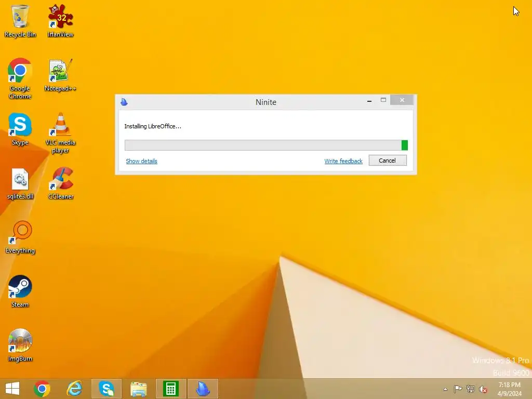Screen dimensions: 532x399
Task: Show hidden system tray icons arrow
Action: [x=445, y=389]
